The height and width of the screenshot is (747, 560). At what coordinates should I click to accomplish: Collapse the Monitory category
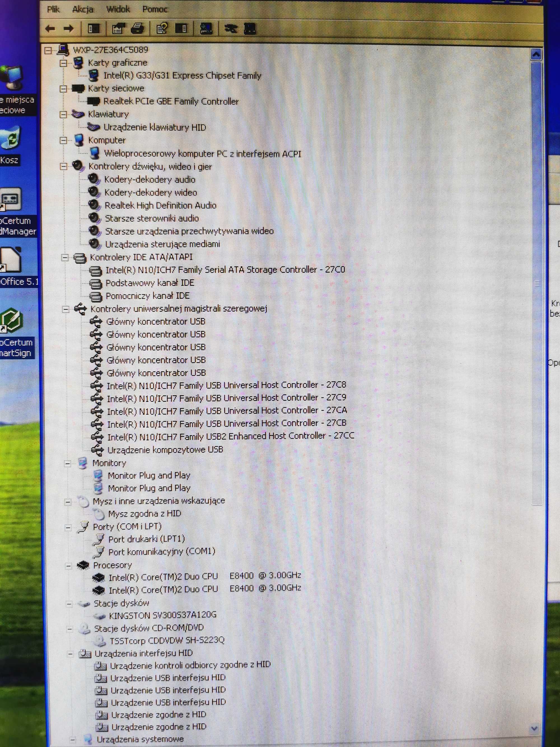pyautogui.click(x=67, y=464)
